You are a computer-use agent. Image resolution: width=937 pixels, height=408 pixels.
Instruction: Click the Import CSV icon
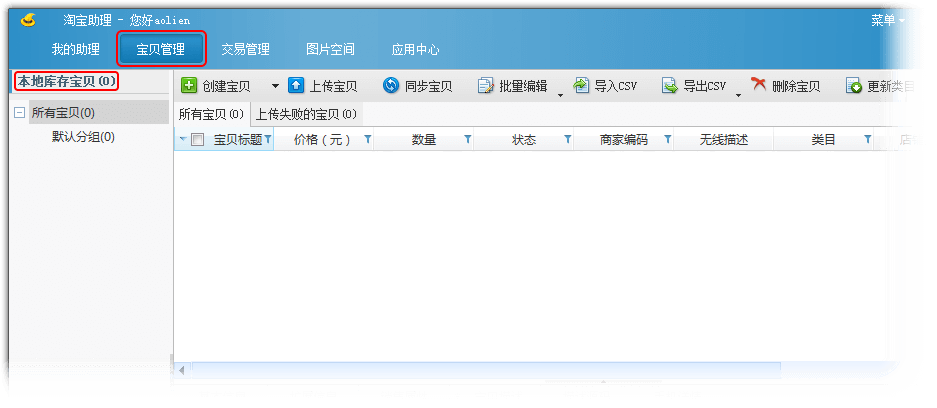(581, 85)
